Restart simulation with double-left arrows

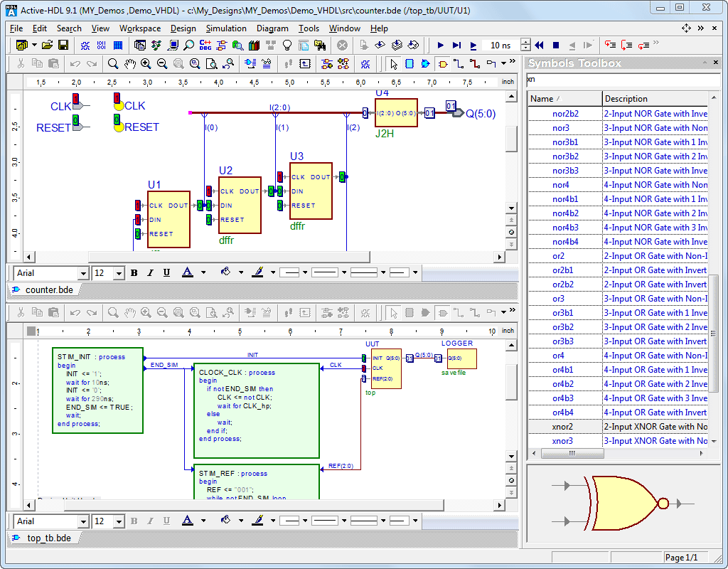[x=539, y=45]
